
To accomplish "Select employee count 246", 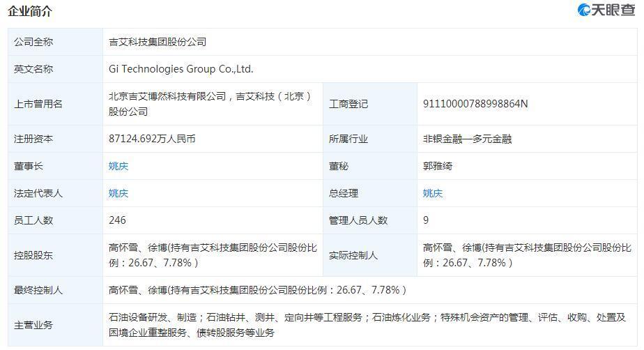I will click(117, 220).
